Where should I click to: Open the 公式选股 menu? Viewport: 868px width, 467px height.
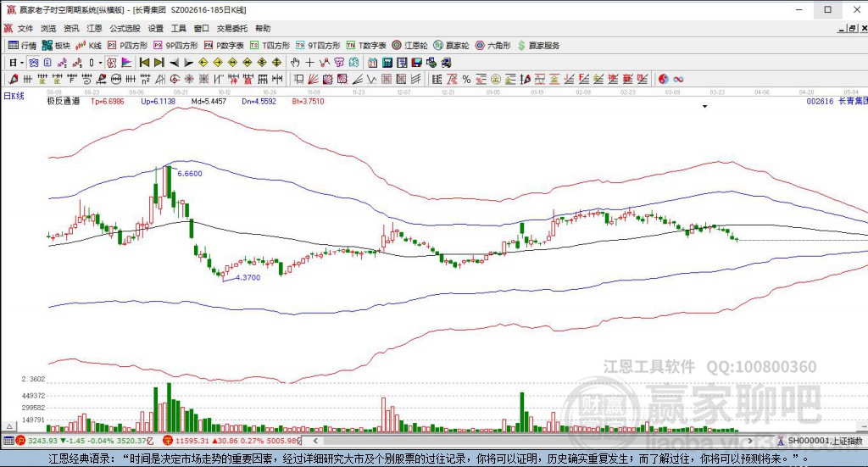click(125, 28)
